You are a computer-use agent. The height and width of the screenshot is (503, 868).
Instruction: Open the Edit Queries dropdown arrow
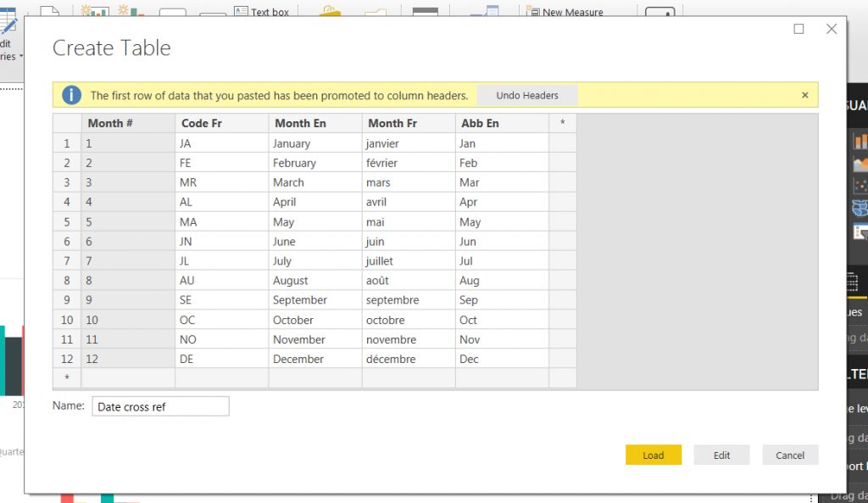coord(21,57)
